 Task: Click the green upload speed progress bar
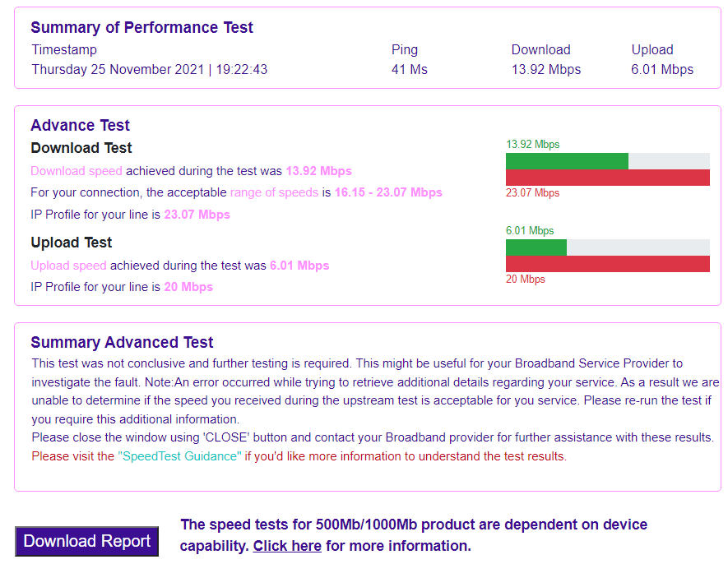535,246
